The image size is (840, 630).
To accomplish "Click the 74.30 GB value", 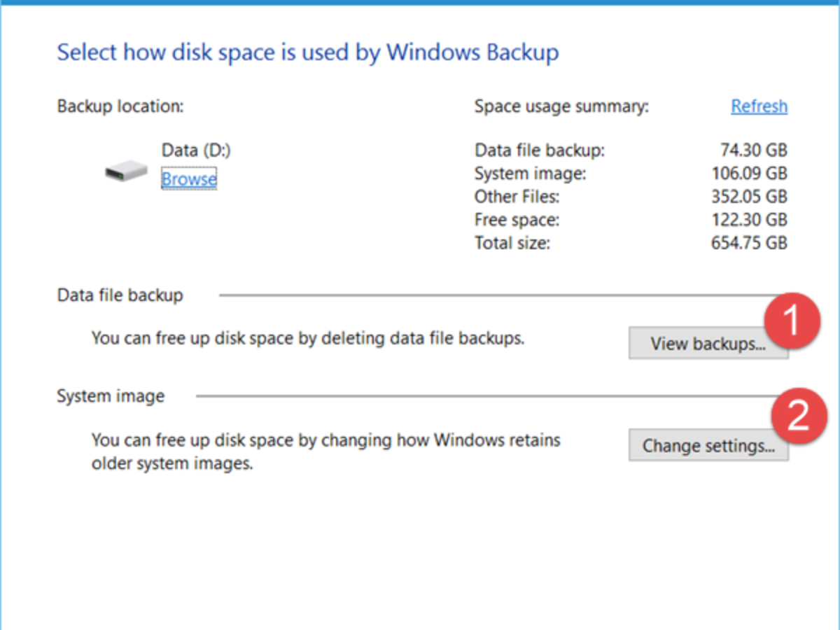I will (x=753, y=150).
